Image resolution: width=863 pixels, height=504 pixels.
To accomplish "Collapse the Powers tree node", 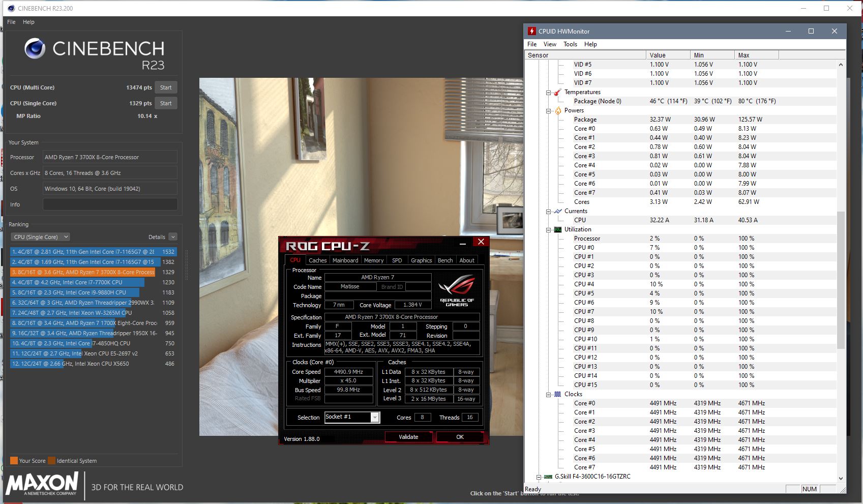I will [x=548, y=111].
